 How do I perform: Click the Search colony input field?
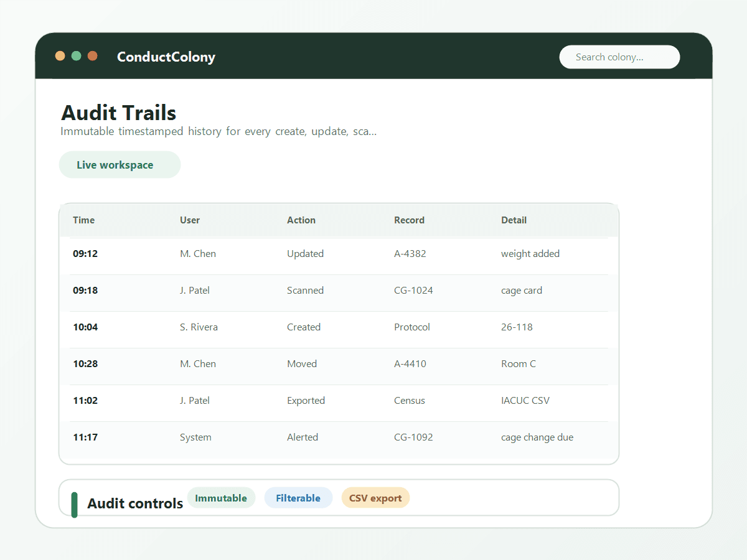(619, 57)
